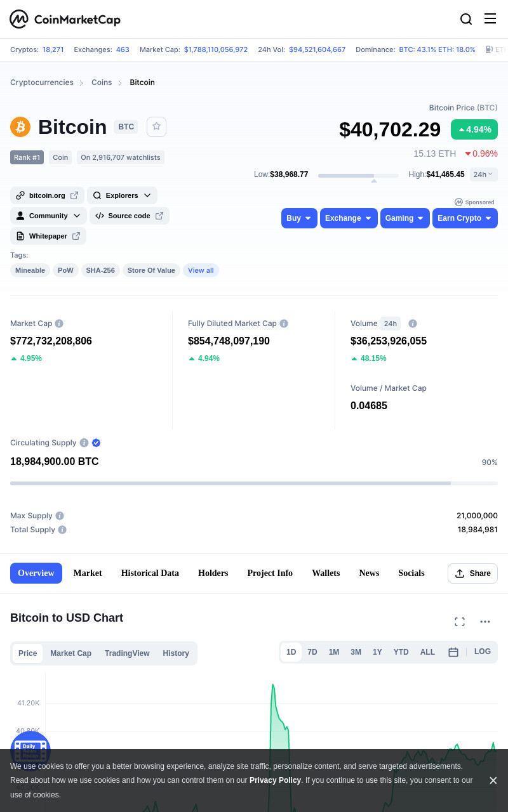
Task: Open the hamburger menu
Action: (x=490, y=18)
